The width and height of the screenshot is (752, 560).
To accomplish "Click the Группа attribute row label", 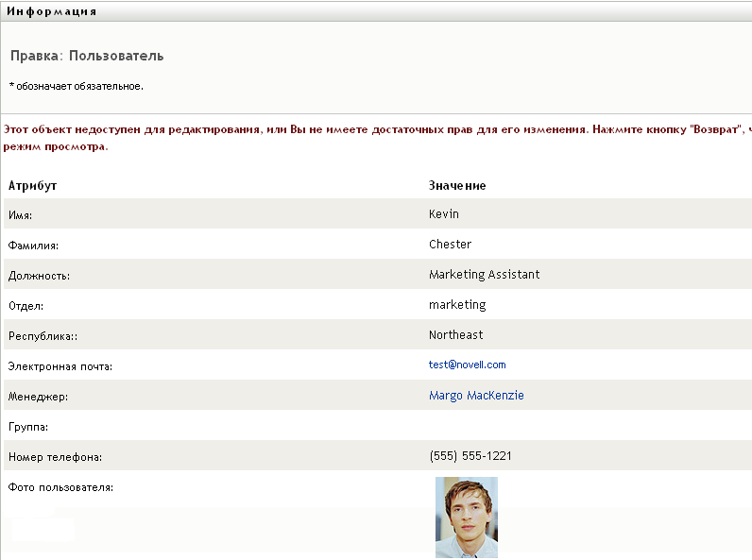I will tap(28, 427).
